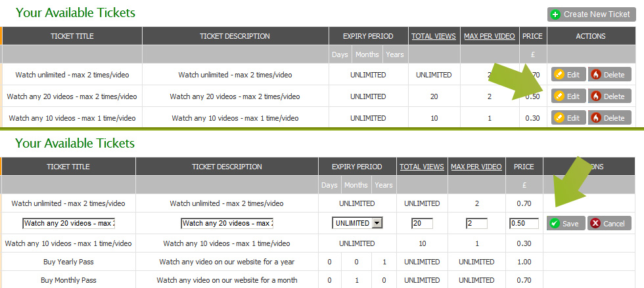This screenshot has height=288, width=644.
Task: Click the green plus icon on Create New Ticket
Action: 556,14
